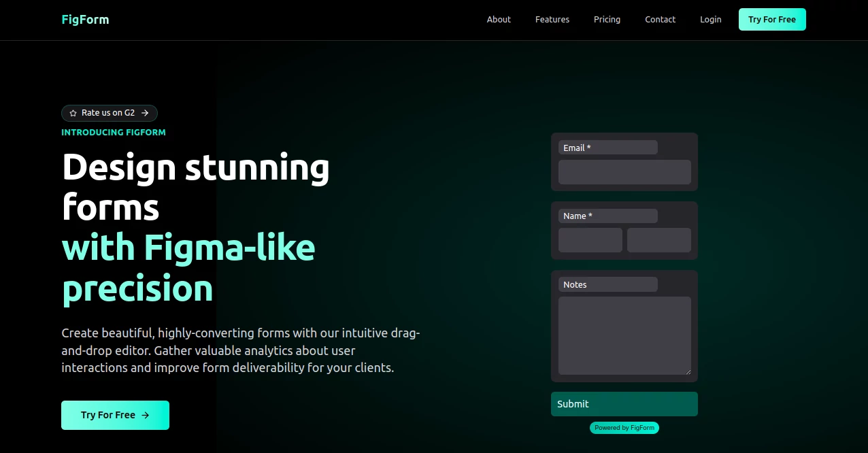Open the About page
The height and width of the screenshot is (453, 868).
(x=499, y=19)
